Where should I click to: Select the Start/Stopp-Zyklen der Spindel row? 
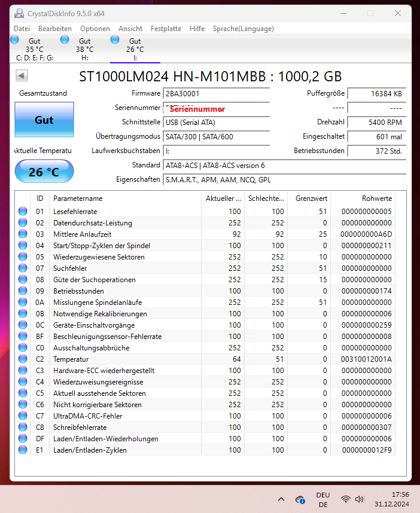point(205,245)
